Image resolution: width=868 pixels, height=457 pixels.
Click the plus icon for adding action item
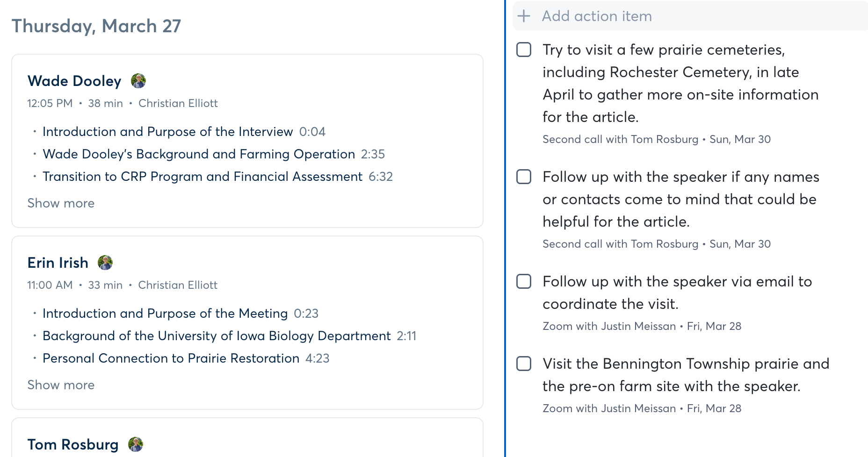[x=524, y=16]
